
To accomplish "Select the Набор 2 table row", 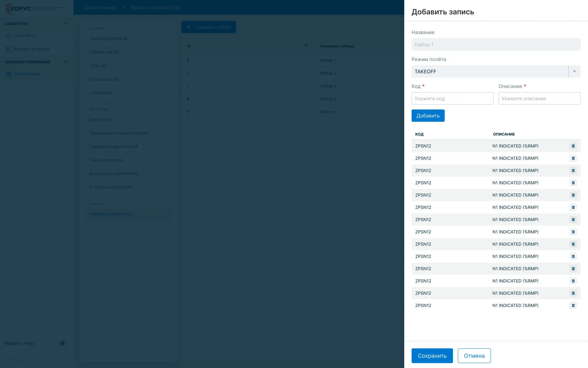I will tap(293, 73).
